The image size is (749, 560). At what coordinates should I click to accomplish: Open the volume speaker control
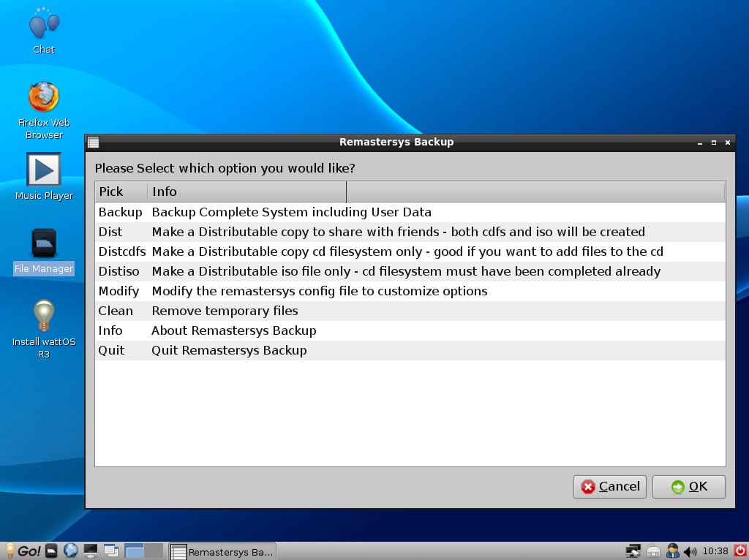pos(690,551)
